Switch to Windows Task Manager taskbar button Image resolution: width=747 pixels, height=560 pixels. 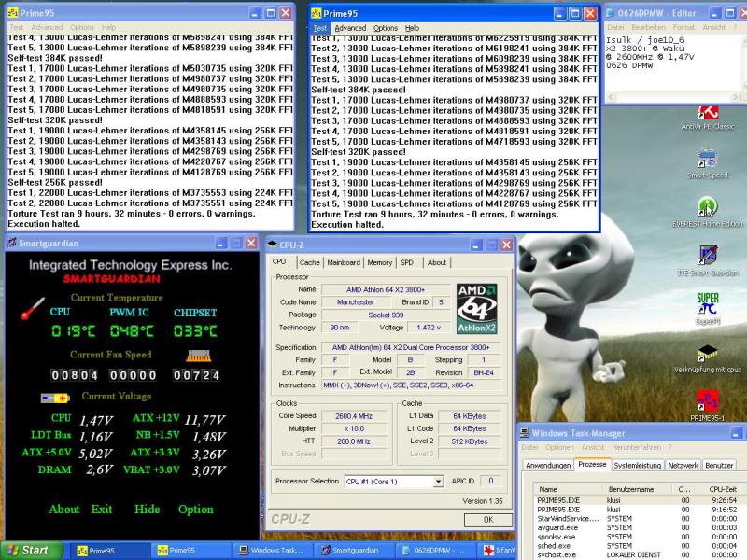pos(274,551)
